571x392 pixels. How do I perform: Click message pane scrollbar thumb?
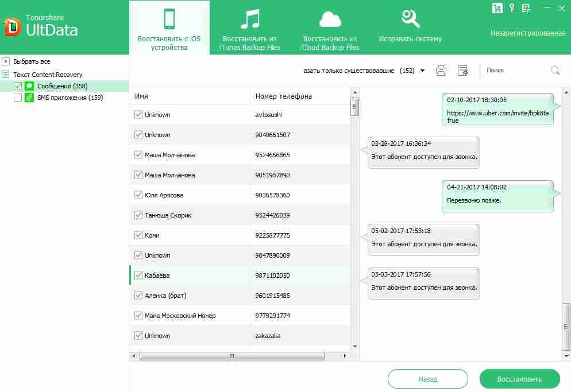(566, 326)
